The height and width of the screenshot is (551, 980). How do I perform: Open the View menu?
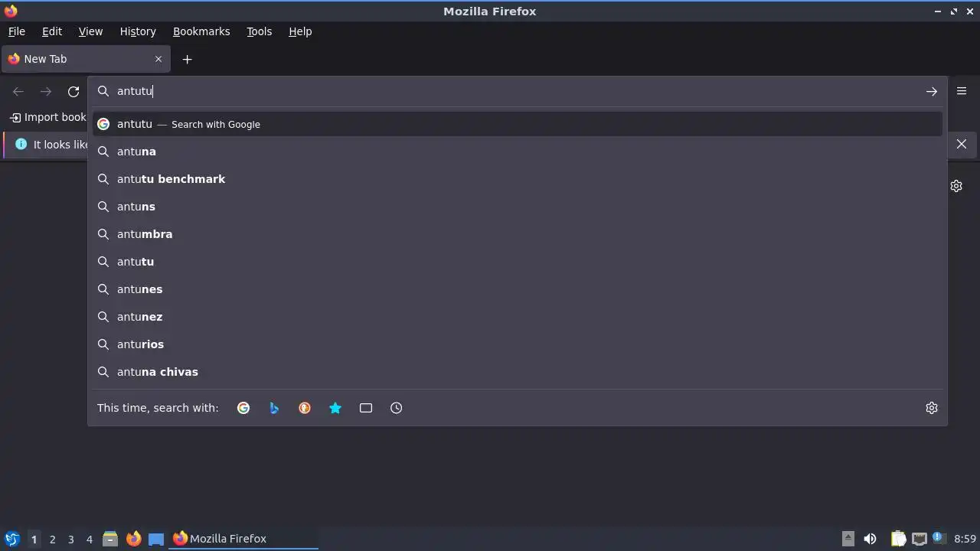(90, 31)
